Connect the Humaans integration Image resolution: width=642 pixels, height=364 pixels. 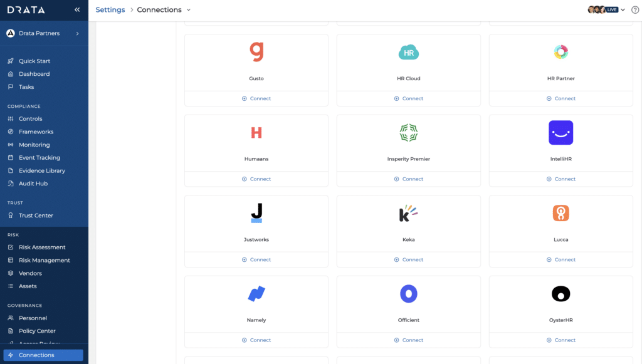pyautogui.click(x=256, y=179)
